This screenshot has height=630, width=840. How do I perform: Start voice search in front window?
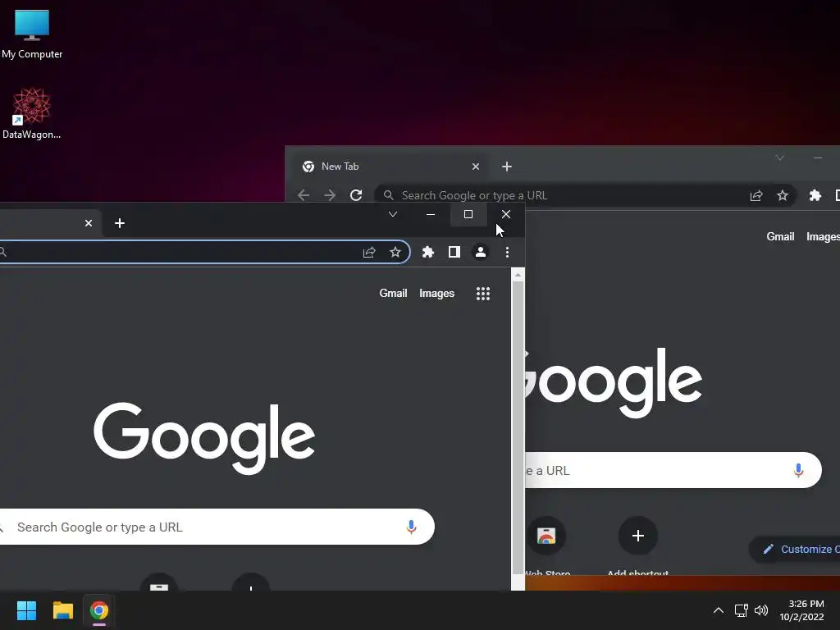pos(412,527)
